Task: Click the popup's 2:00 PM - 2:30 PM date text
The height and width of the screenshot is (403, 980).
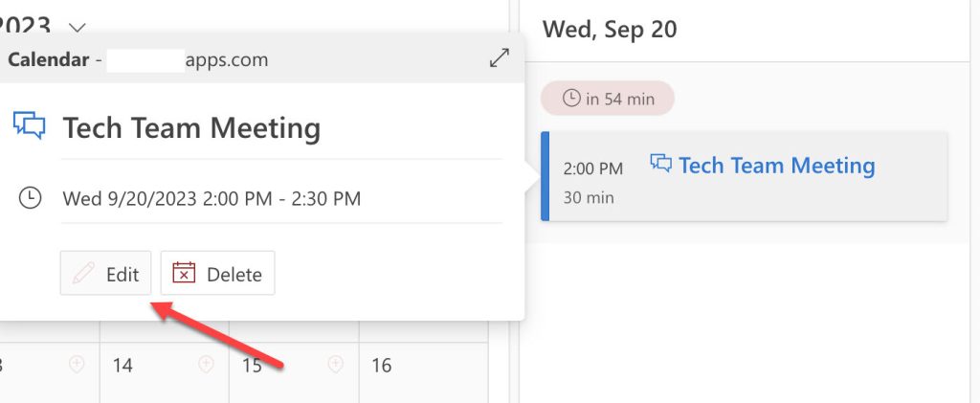Action: pos(212,199)
